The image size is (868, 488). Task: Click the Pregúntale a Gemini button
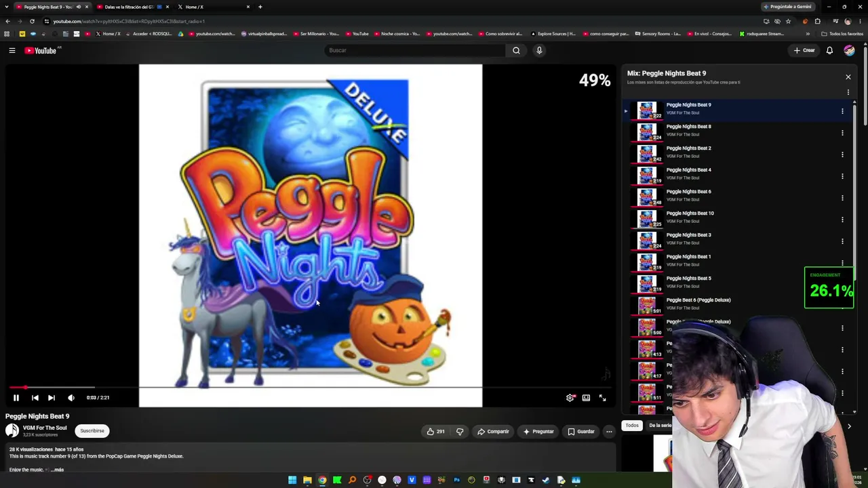(x=787, y=7)
